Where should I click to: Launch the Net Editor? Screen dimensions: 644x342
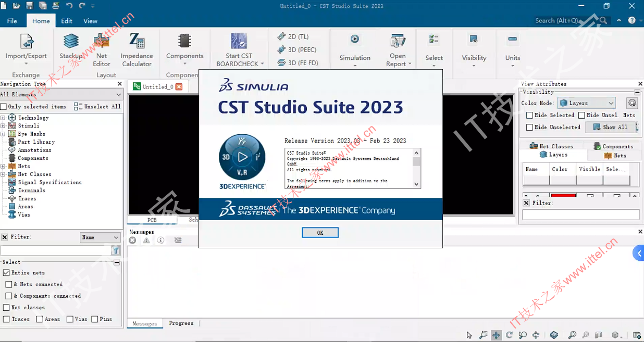(102, 50)
